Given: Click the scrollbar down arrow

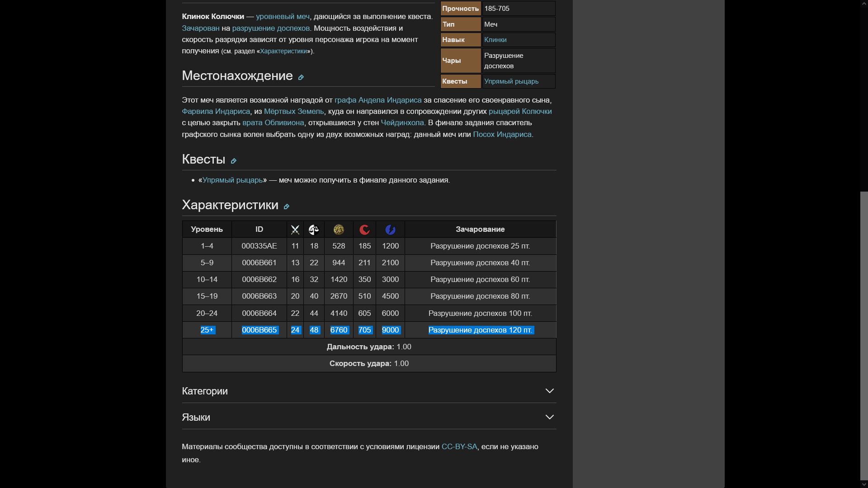Looking at the screenshot, I should (864, 484).
